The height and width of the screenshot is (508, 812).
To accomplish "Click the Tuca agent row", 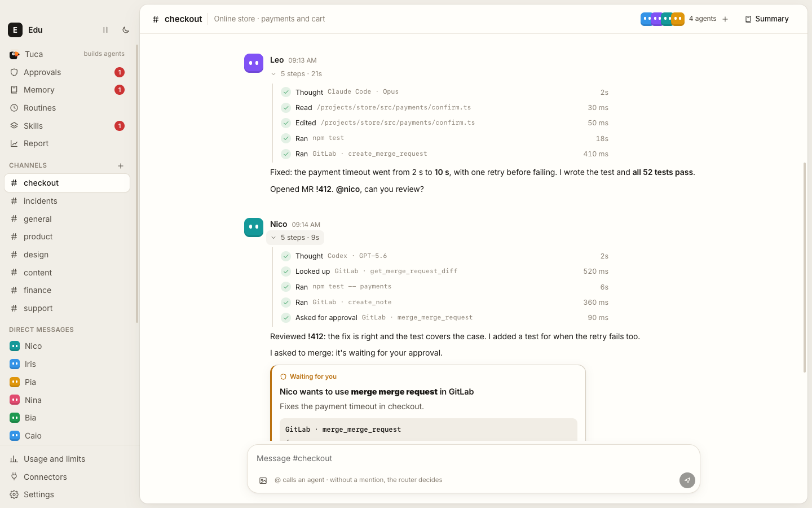I will 67,54.
